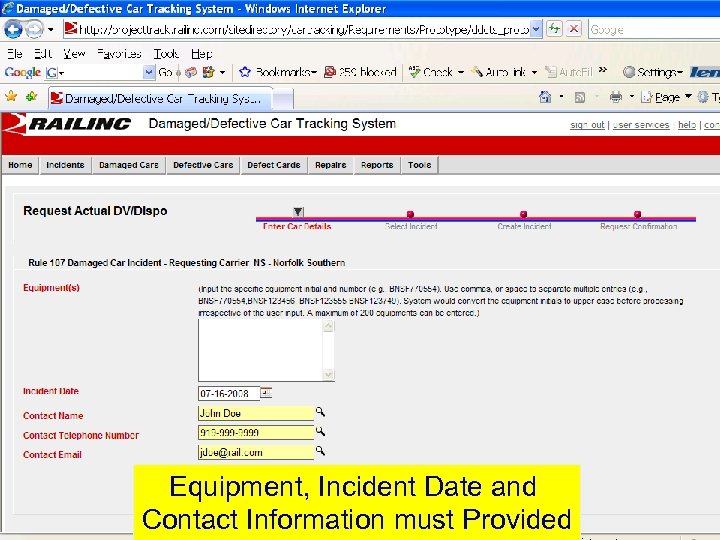Click the Equipment text area scroll down arrow
Image resolution: width=720 pixels, height=540 pixels.
click(x=328, y=375)
